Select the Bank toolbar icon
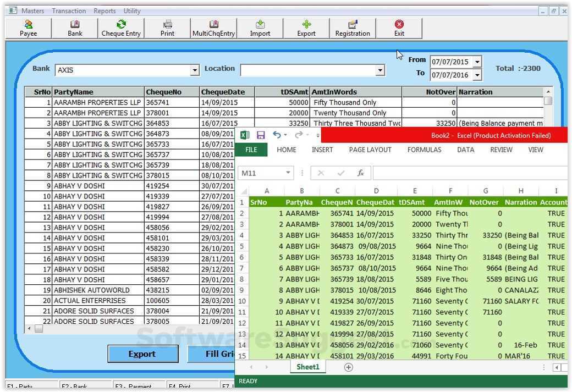Image resolution: width=572 pixels, height=392 pixels. tap(74, 27)
